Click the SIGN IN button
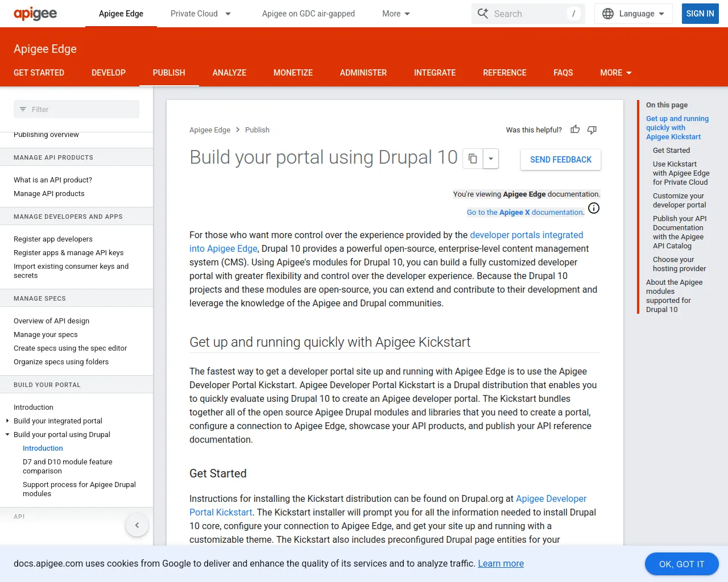Image resolution: width=728 pixels, height=582 pixels. [700, 14]
